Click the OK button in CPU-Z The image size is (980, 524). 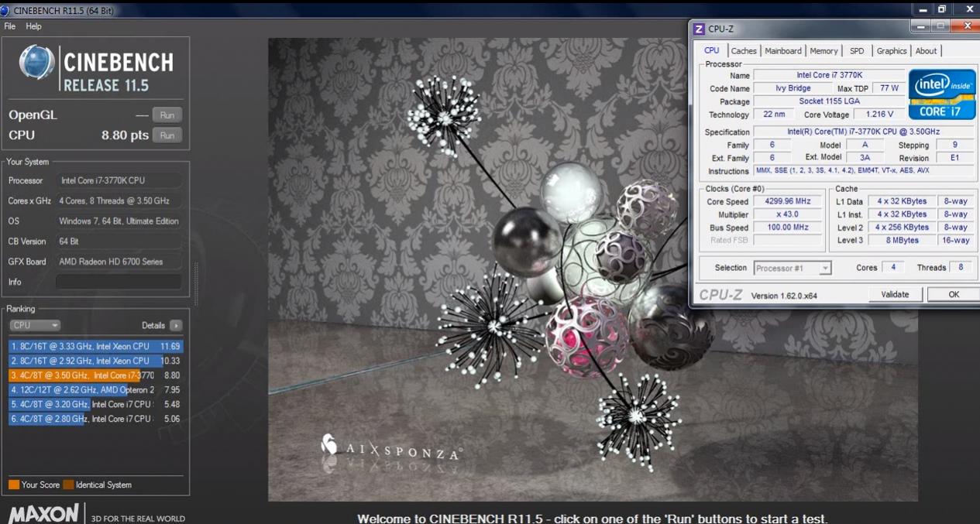tap(954, 294)
